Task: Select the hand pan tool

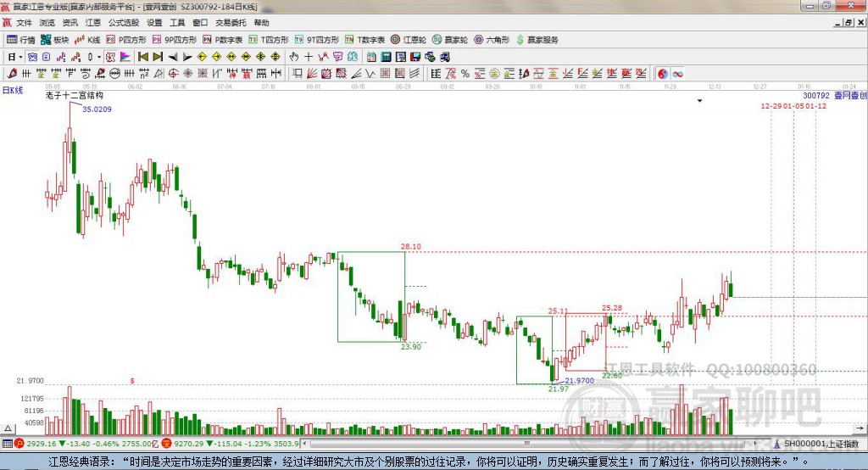Action: pos(294,57)
